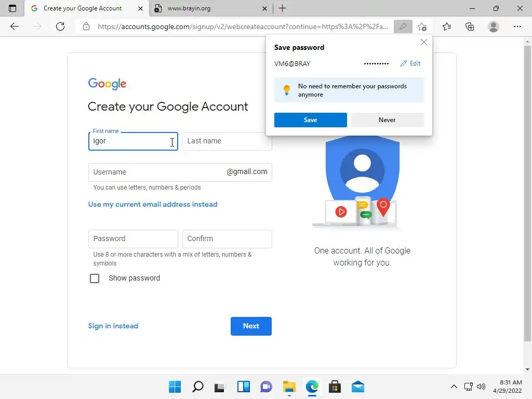The image size is (532, 399).
Task: Switch to Create your Google Account tab
Action: 83,8
